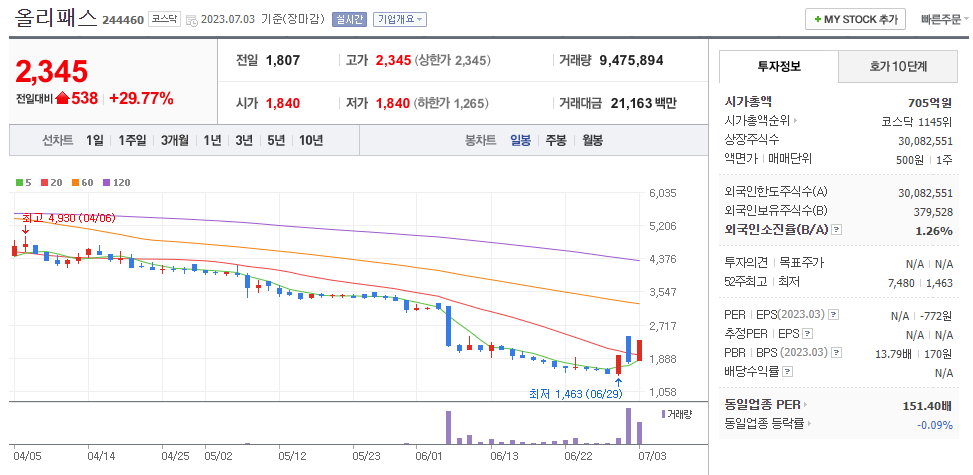Click the help icon beside 외국인소진율(B/A)
Viewport: 973px width, 475px height.
pyautogui.click(x=836, y=230)
